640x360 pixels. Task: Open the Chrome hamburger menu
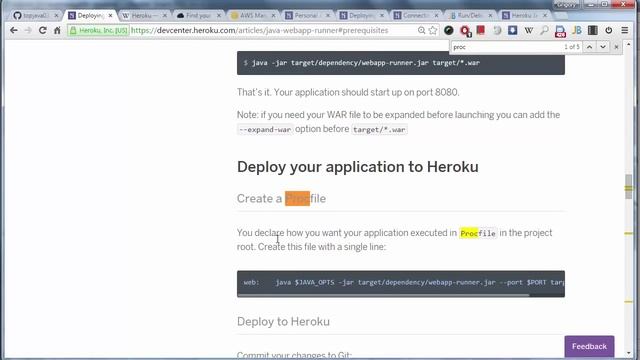tap(624, 30)
